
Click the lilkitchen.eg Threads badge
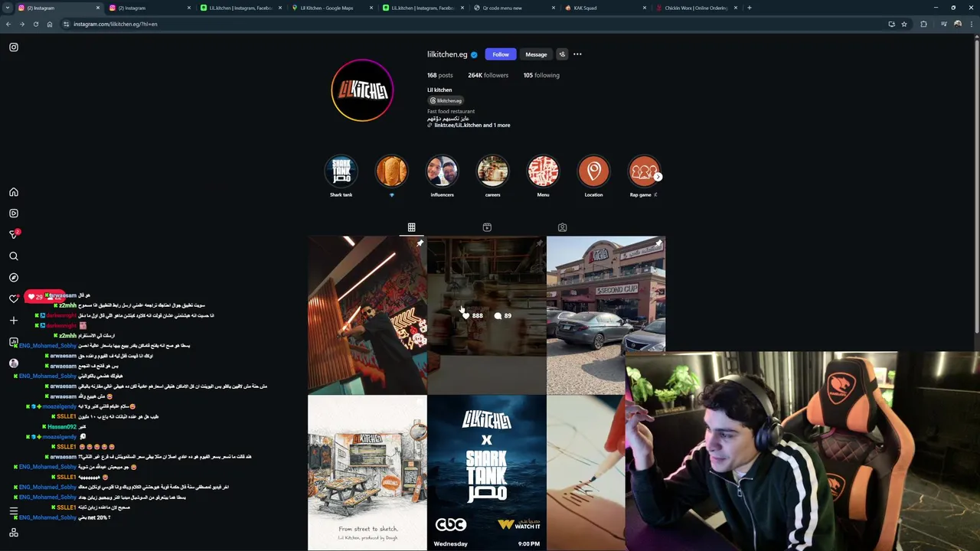(x=446, y=100)
